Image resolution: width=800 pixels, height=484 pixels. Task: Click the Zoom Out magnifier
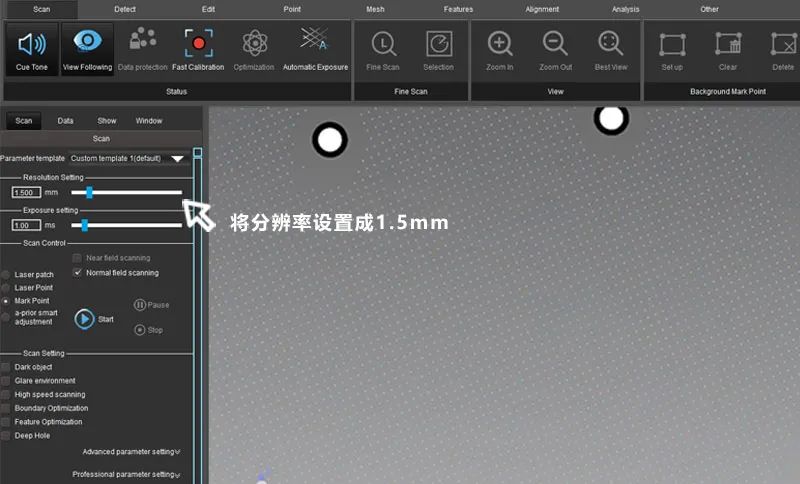tap(555, 45)
